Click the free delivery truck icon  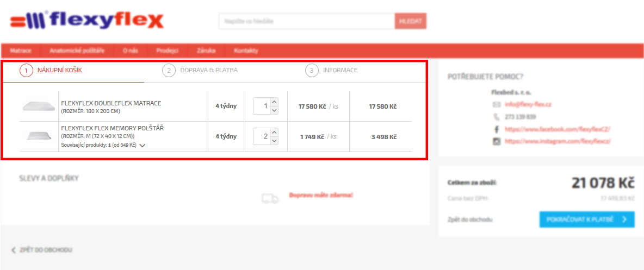[270, 199]
